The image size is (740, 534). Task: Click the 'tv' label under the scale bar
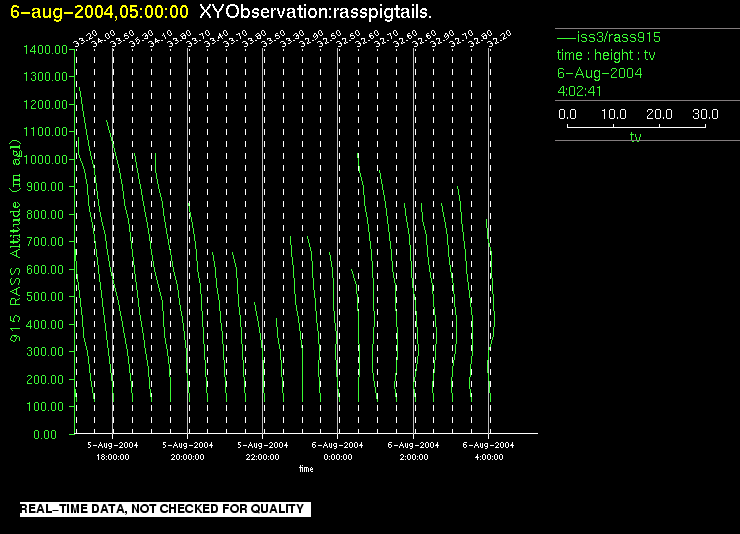pyautogui.click(x=636, y=137)
